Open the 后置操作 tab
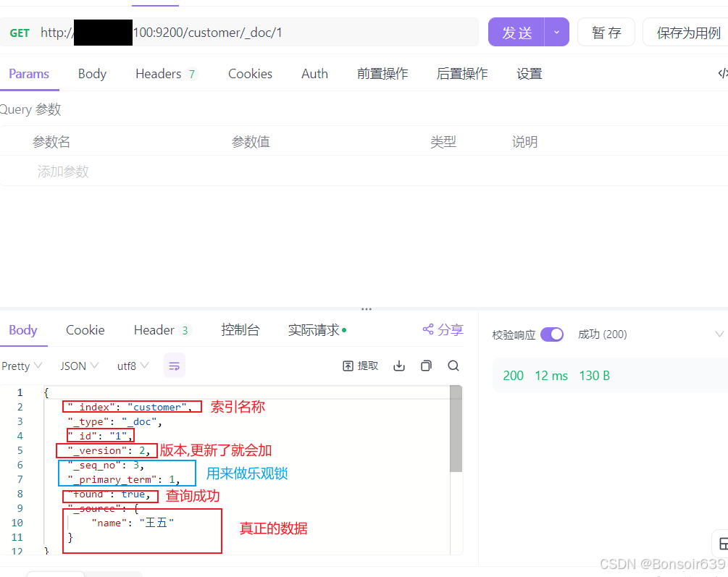The height and width of the screenshot is (577, 728). pyautogui.click(x=462, y=74)
